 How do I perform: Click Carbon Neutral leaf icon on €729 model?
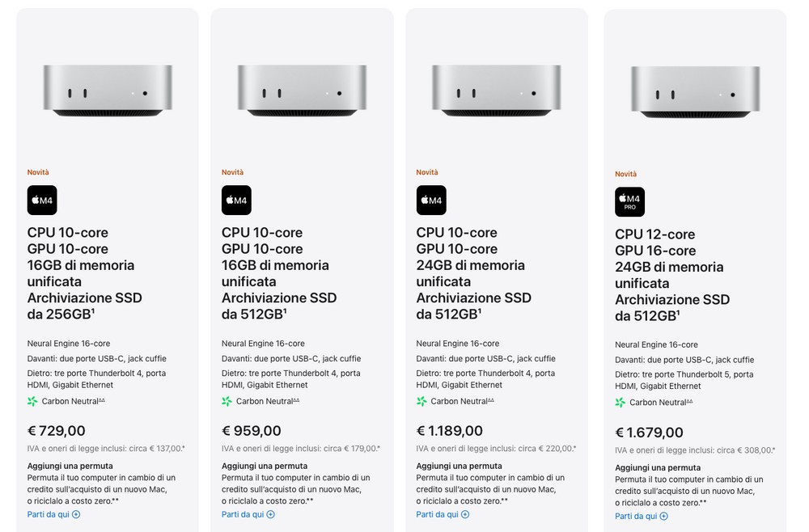click(32, 401)
